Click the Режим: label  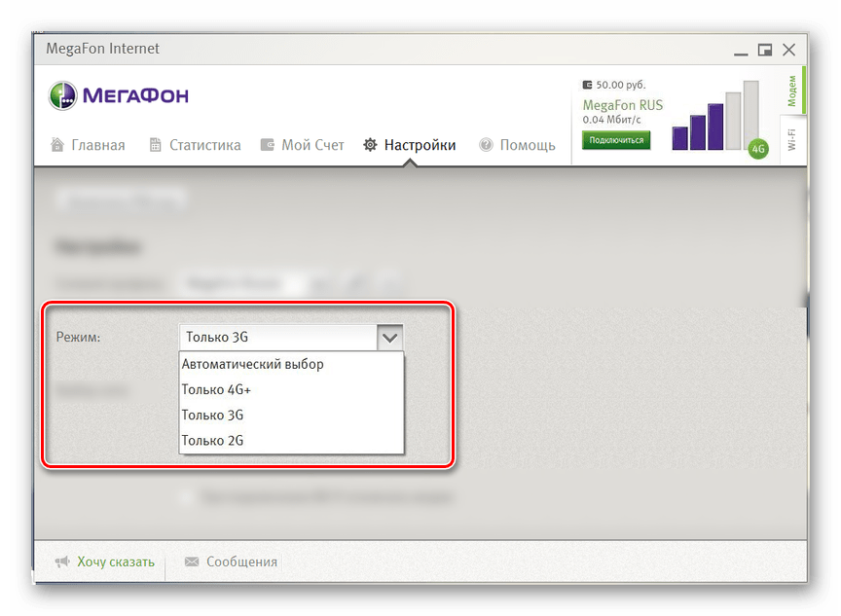78,338
